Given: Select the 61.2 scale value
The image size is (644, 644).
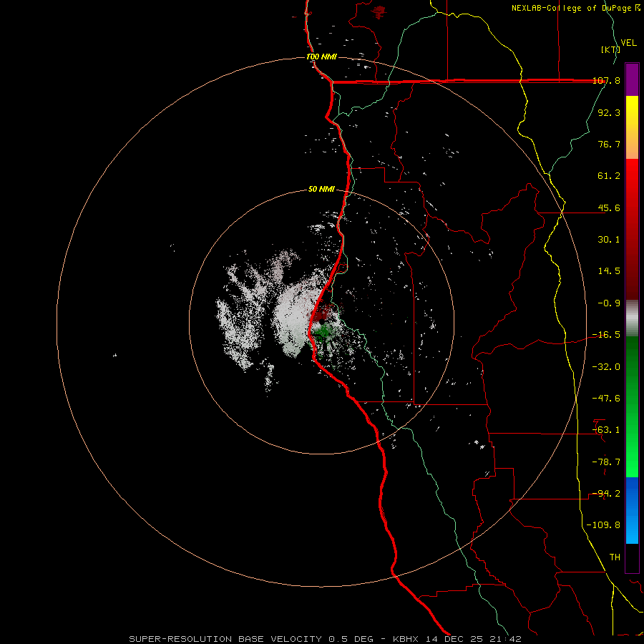Looking at the screenshot, I should point(609,176).
